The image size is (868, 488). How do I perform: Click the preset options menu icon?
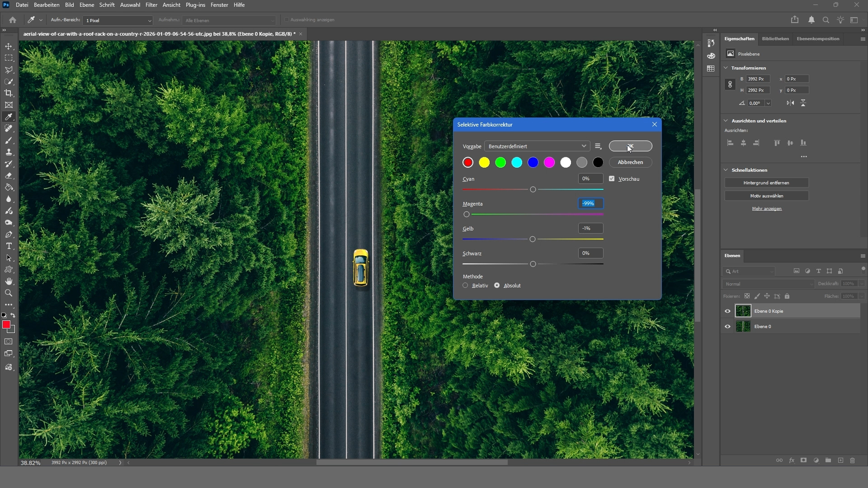[x=598, y=146]
